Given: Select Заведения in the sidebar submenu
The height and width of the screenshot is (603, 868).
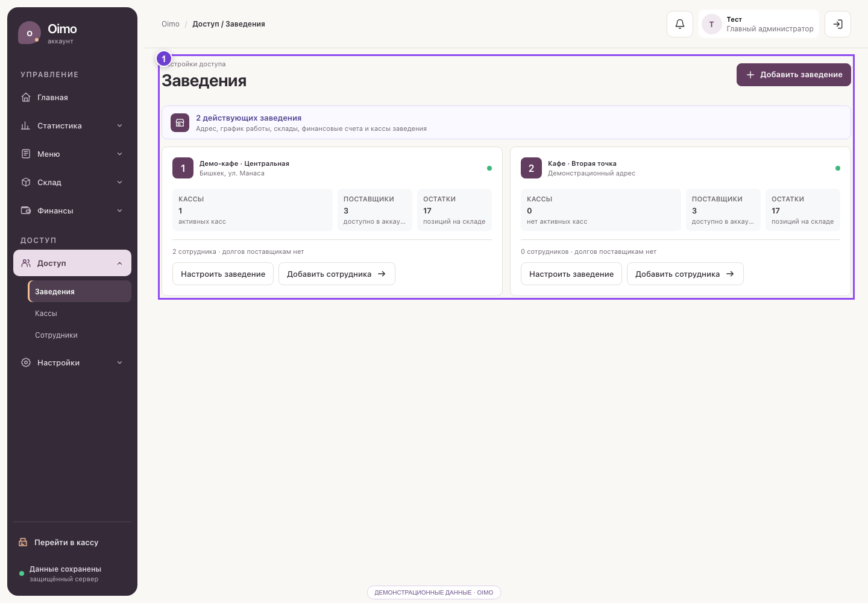Looking at the screenshot, I should tap(80, 291).
